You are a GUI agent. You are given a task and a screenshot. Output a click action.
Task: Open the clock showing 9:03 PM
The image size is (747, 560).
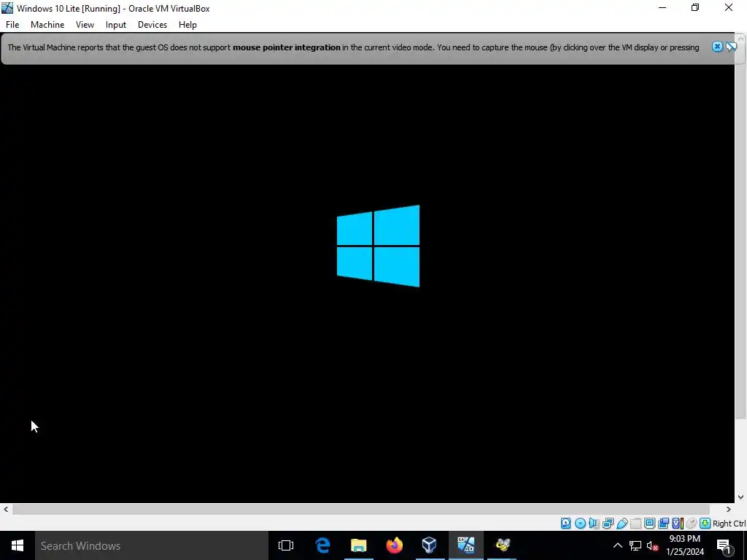[685, 545]
